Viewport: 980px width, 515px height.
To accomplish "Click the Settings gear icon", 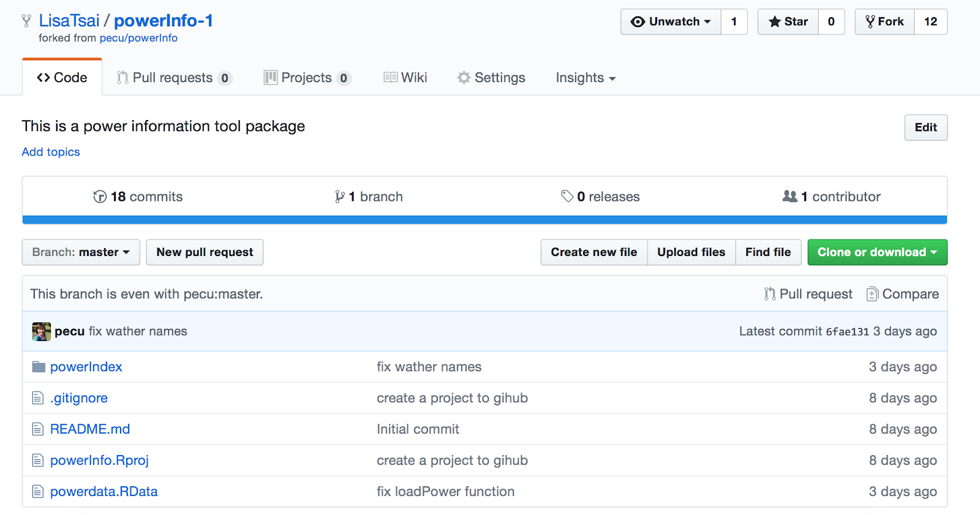I will (x=464, y=78).
